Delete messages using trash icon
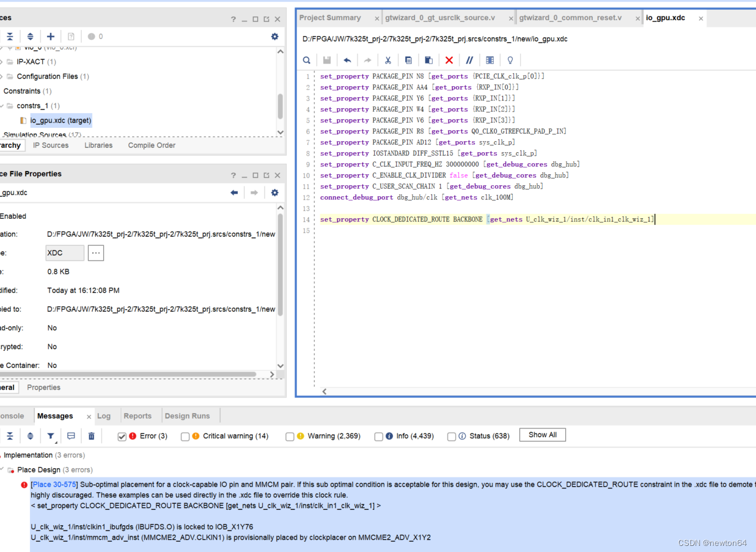756x552 pixels. 91,435
